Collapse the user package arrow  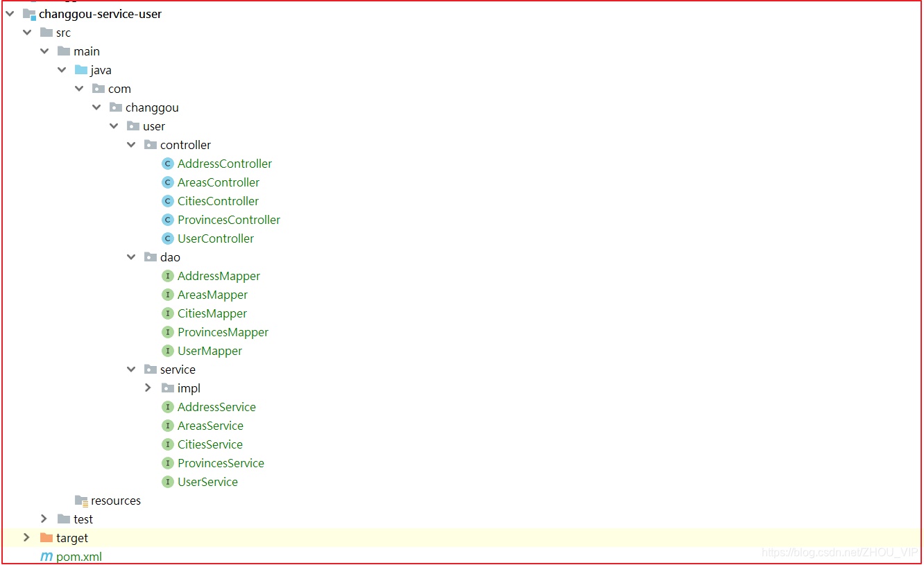click(x=114, y=125)
